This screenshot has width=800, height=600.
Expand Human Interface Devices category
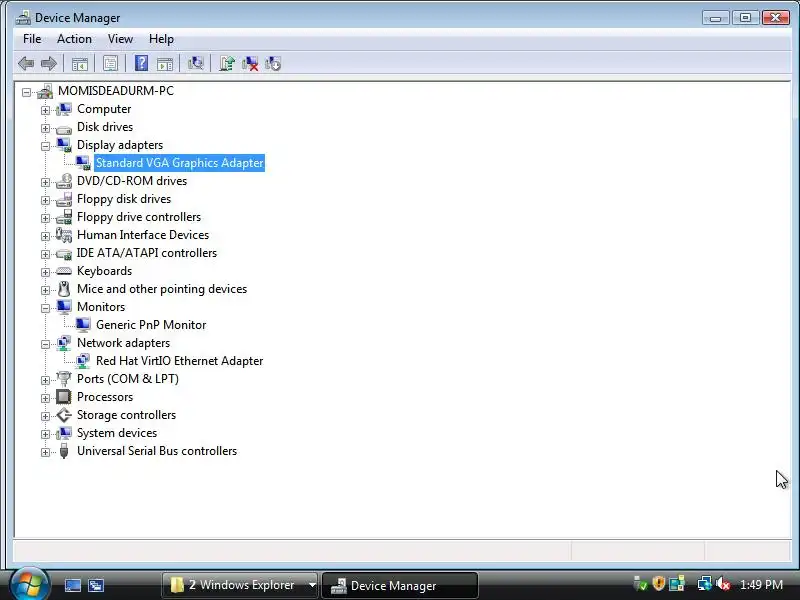45,236
